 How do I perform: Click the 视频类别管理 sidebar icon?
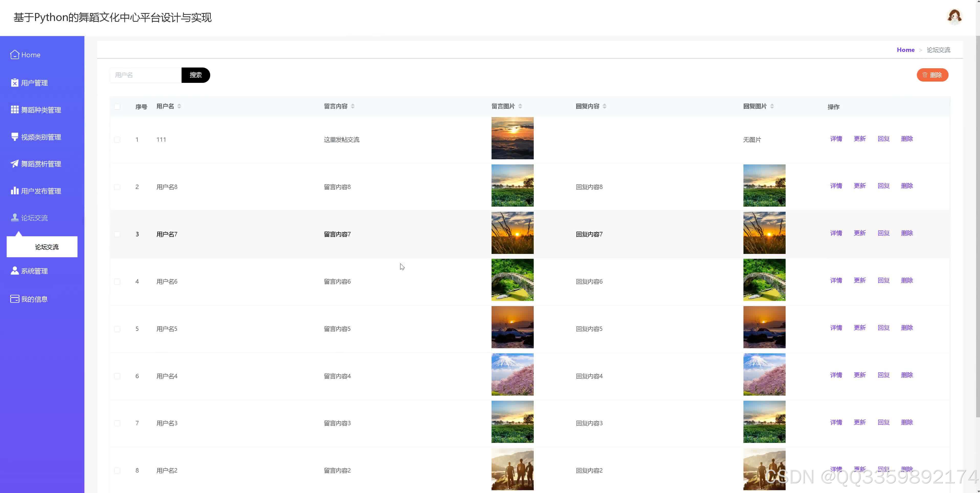point(15,137)
